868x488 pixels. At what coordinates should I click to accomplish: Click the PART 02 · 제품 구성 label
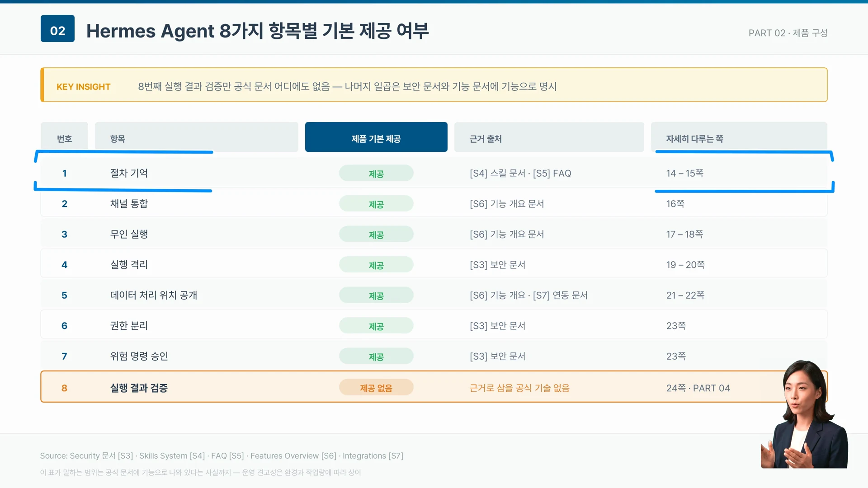(x=788, y=33)
